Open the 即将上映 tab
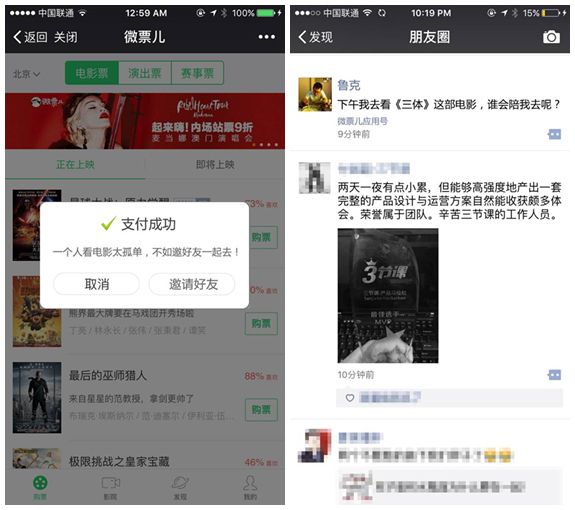Screen dimensions: 575x510 click(x=215, y=164)
